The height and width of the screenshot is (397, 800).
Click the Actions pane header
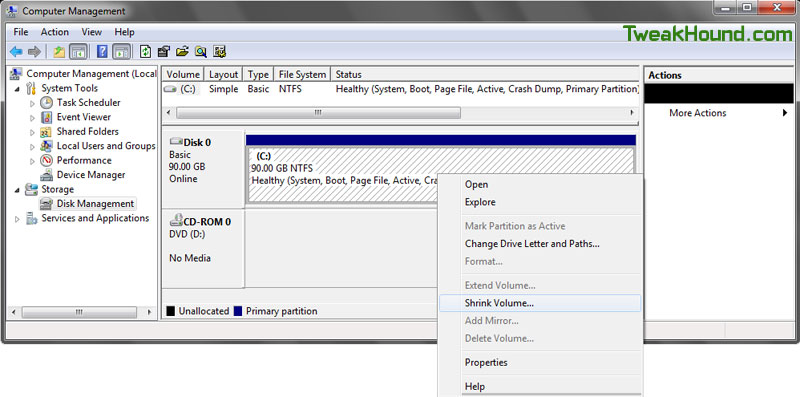pos(719,76)
